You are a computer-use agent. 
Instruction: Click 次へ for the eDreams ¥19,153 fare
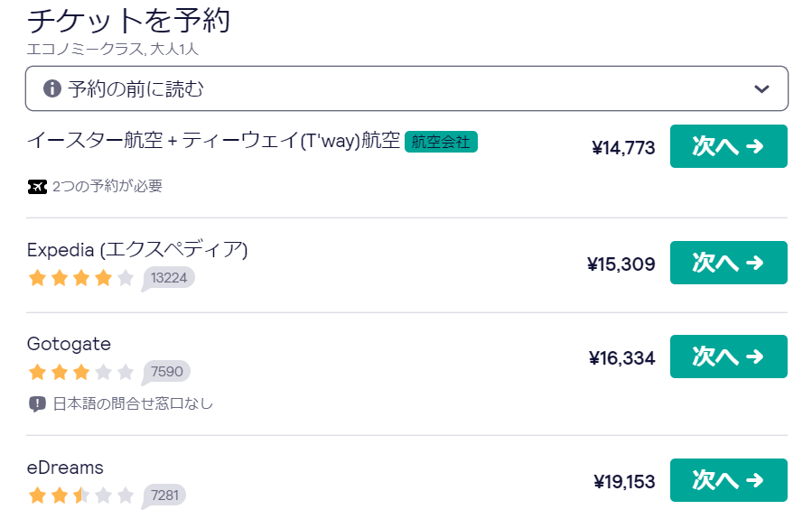tap(729, 480)
